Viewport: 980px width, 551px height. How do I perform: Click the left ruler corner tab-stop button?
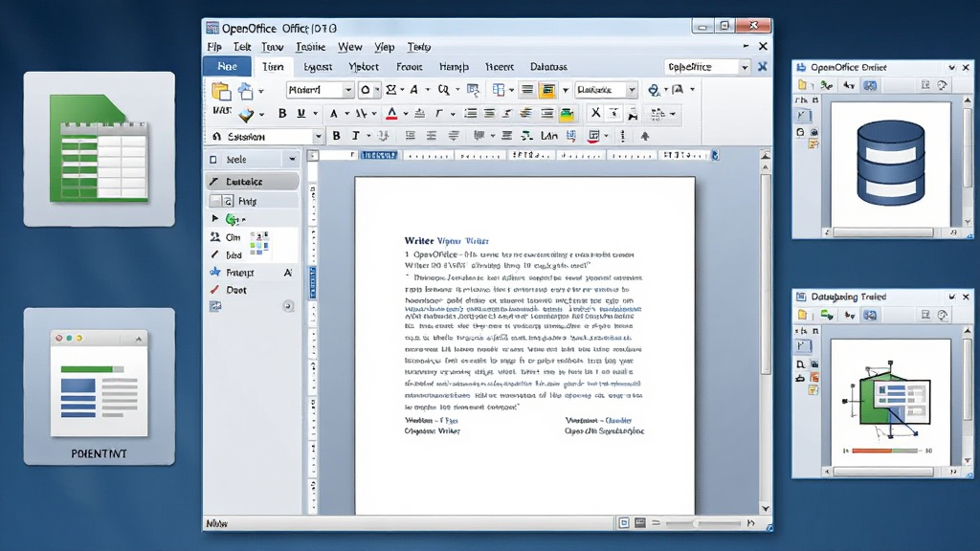click(x=313, y=155)
